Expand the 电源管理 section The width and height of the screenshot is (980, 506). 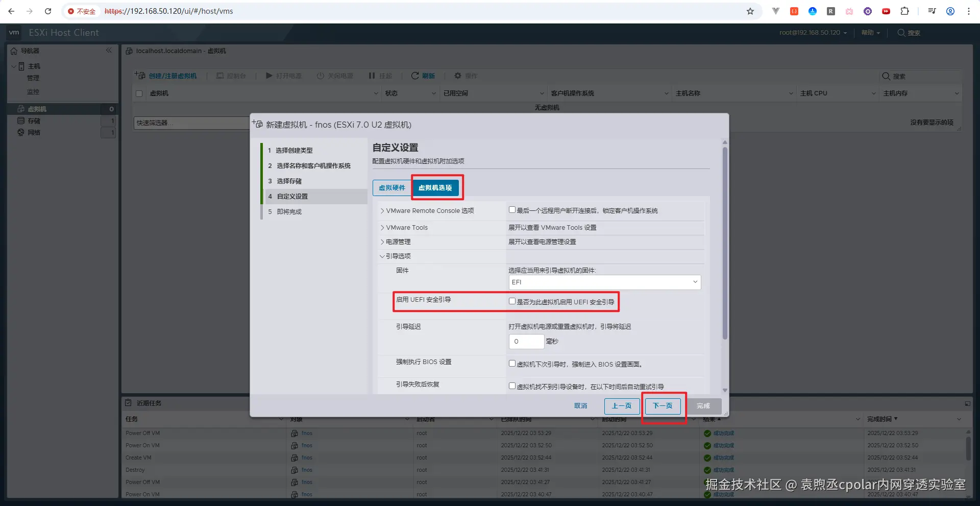tap(382, 242)
